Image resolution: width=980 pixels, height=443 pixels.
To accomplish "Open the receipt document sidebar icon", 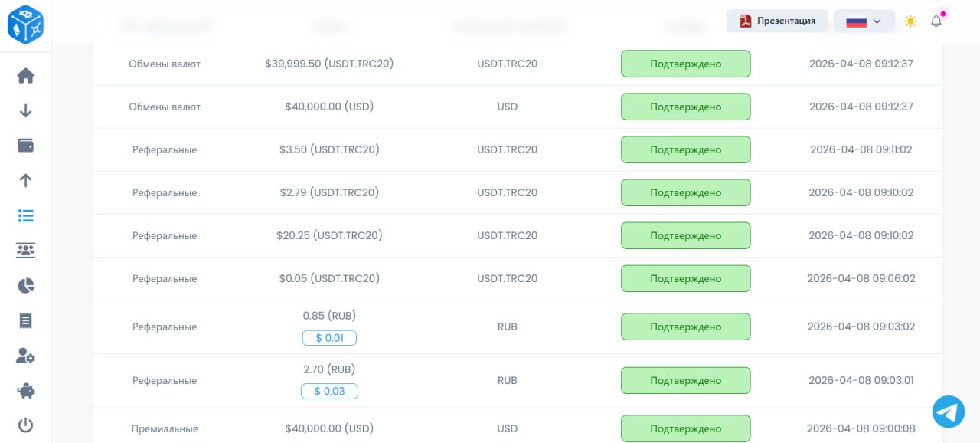I will 26,320.
